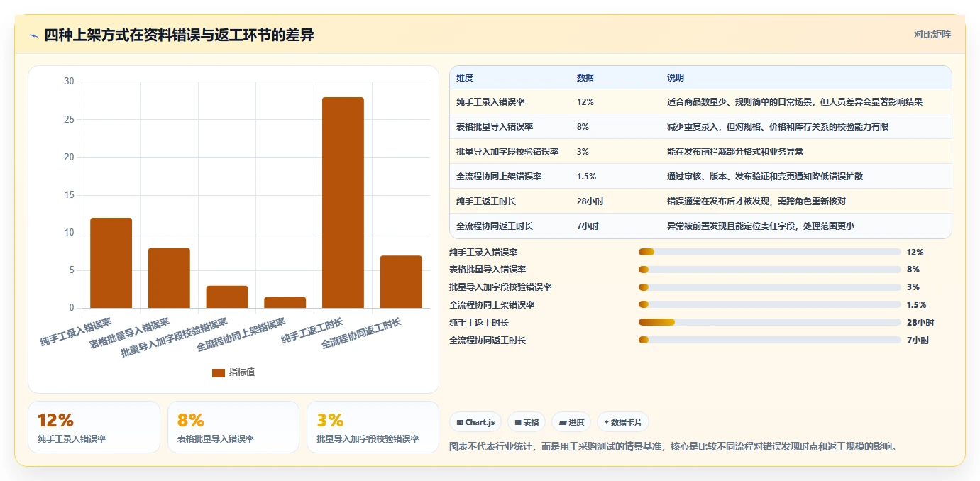The image size is (980, 481).
Task: Click the 对比矩阵 label in the header
Action: (x=932, y=34)
